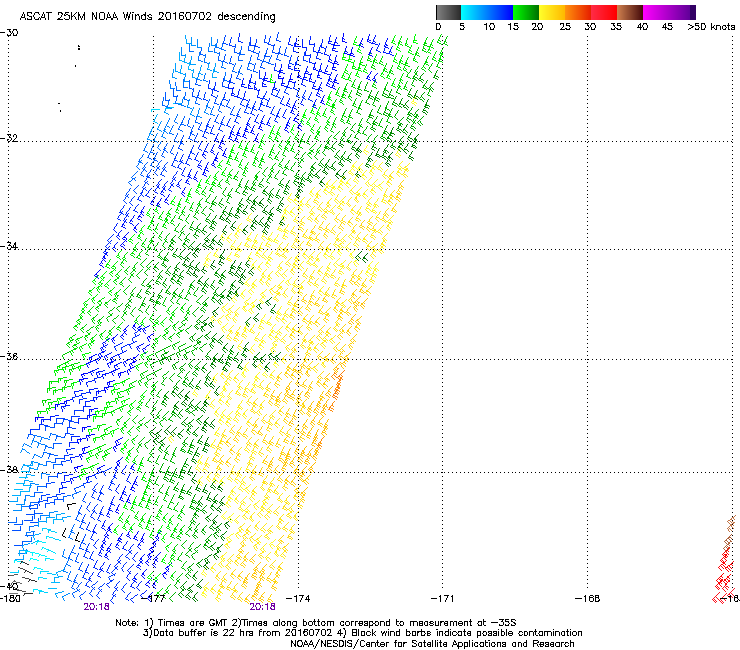Viewport: 740px width, 650px height.
Task: Click the 'Data buffer is 22 hrs' note line
Action: (362, 633)
